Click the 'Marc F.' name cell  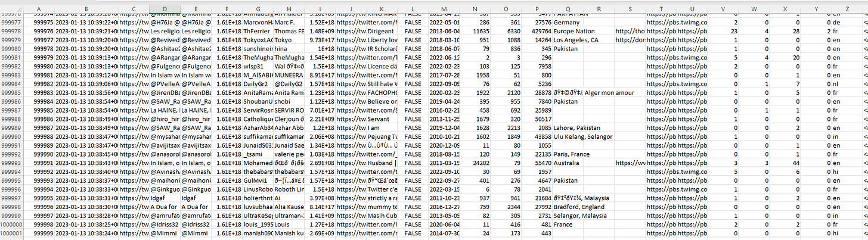tap(289, 22)
